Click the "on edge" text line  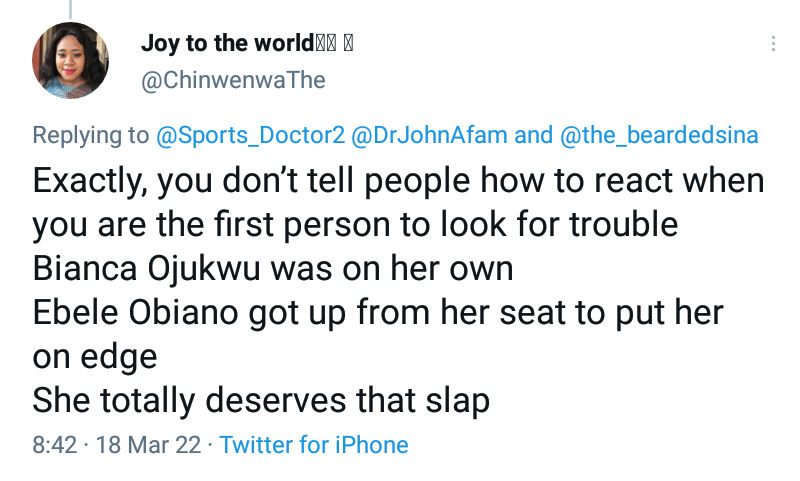tap(94, 357)
